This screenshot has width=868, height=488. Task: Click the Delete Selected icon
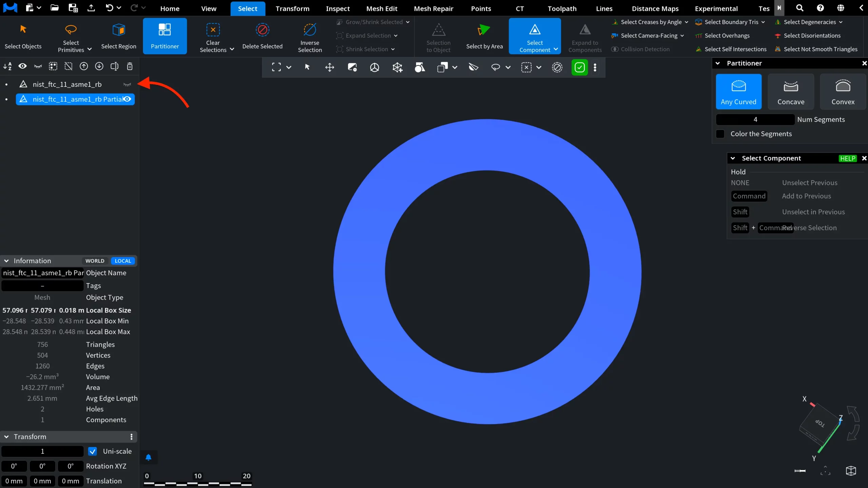pyautogui.click(x=262, y=30)
